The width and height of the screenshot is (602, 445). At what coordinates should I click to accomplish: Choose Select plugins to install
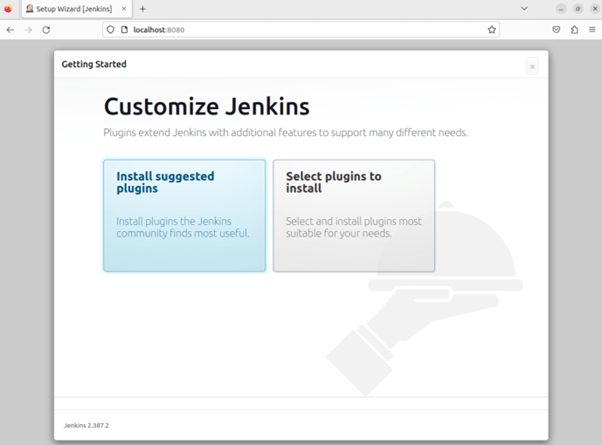pyautogui.click(x=354, y=215)
